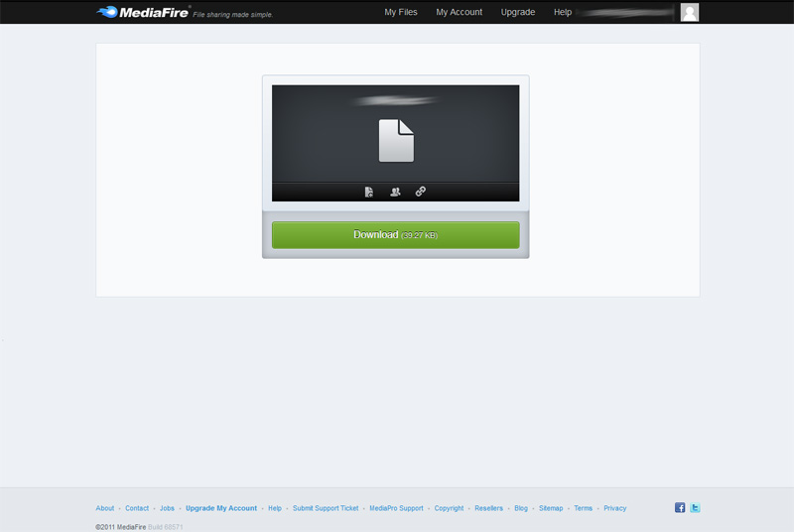This screenshot has width=794, height=532.
Task: Click the large file document icon
Action: click(396, 141)
